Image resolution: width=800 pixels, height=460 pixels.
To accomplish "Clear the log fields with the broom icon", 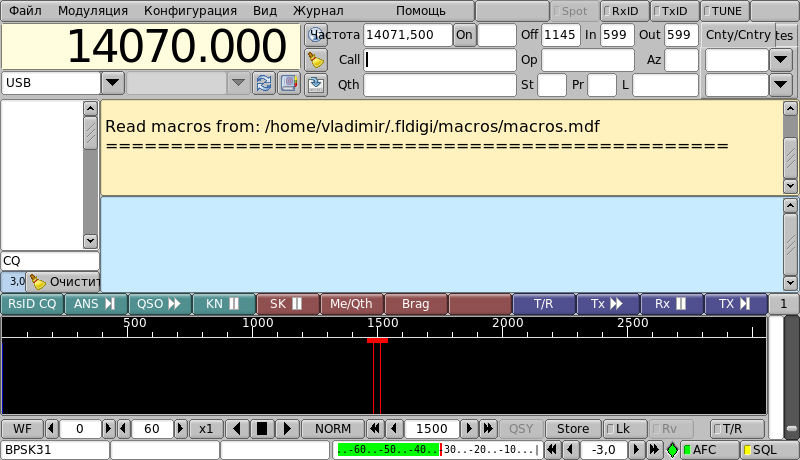I will pyautogui.click(x=316, y=60).
